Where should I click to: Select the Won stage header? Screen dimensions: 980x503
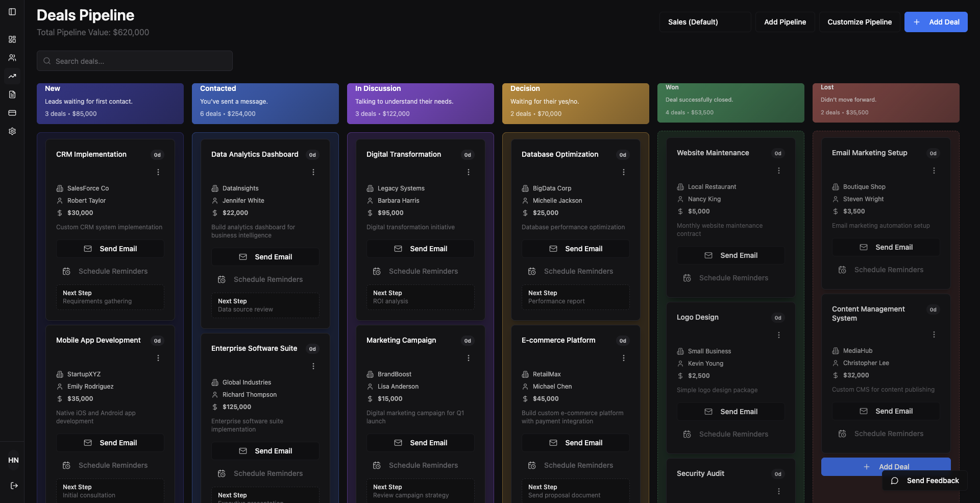click(731, 103)
